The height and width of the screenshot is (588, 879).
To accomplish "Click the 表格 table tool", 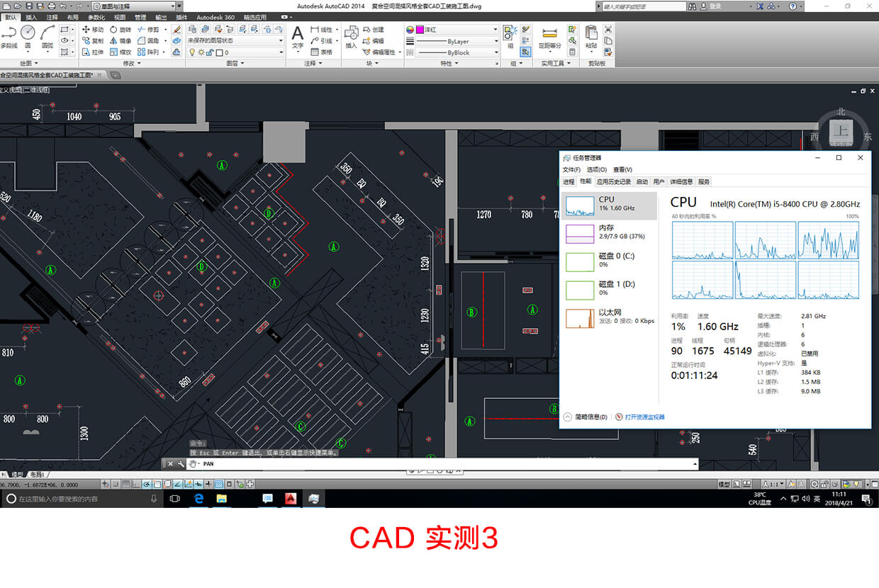I will (321, 52).
